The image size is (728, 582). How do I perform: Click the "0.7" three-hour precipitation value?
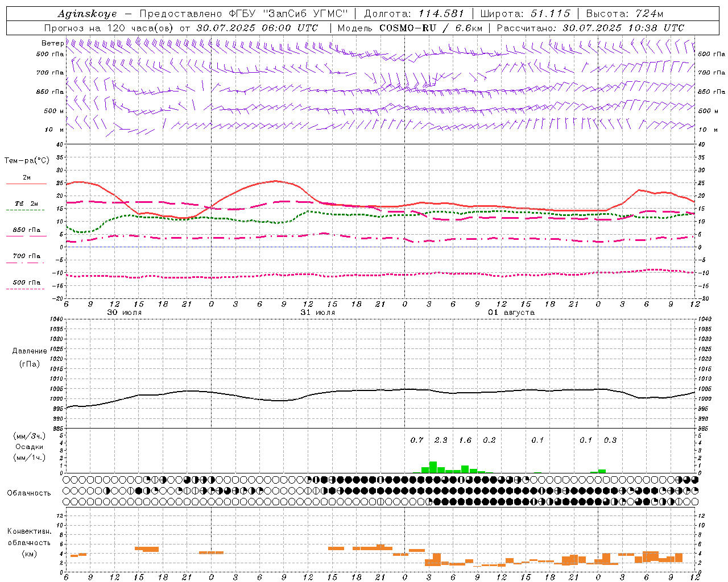pyautogui.click(x=417, y=440)
